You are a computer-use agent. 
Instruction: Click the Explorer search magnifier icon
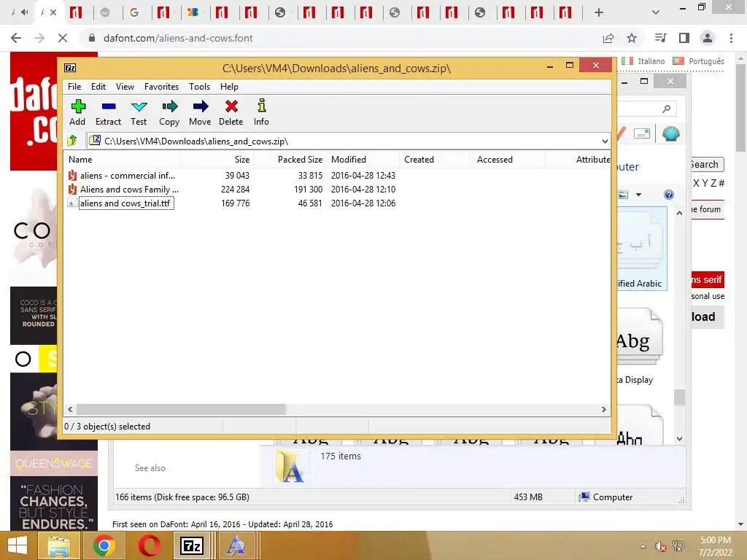pos(667,109)
